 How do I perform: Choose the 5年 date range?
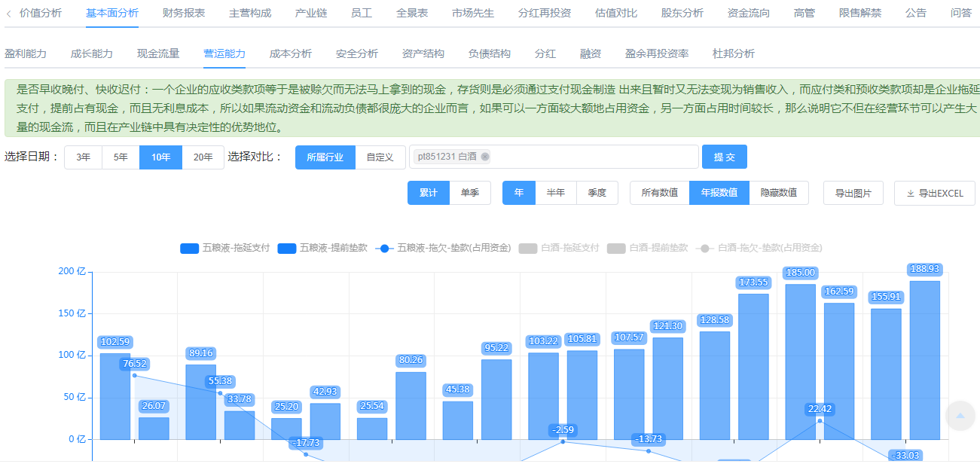121,157
